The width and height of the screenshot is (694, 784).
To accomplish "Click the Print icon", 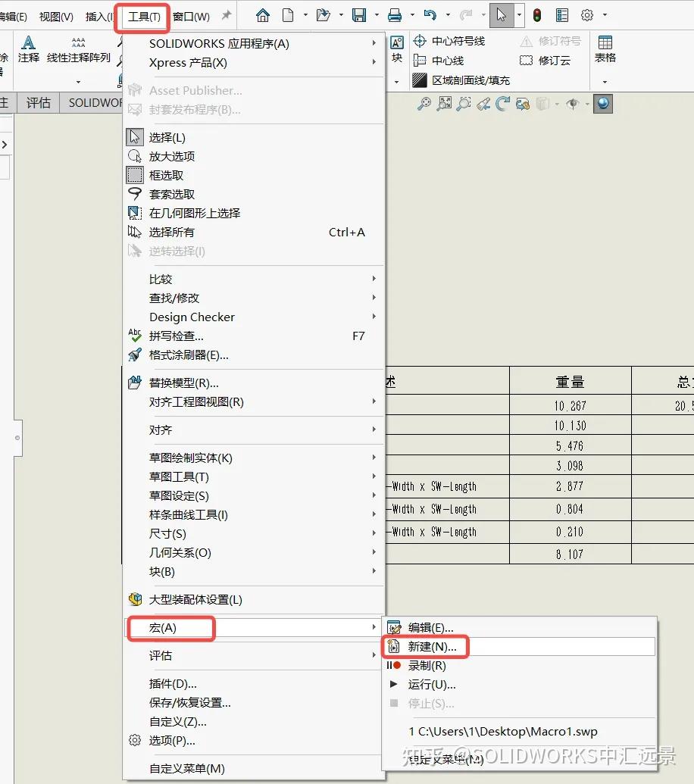I will pos(395,15).
